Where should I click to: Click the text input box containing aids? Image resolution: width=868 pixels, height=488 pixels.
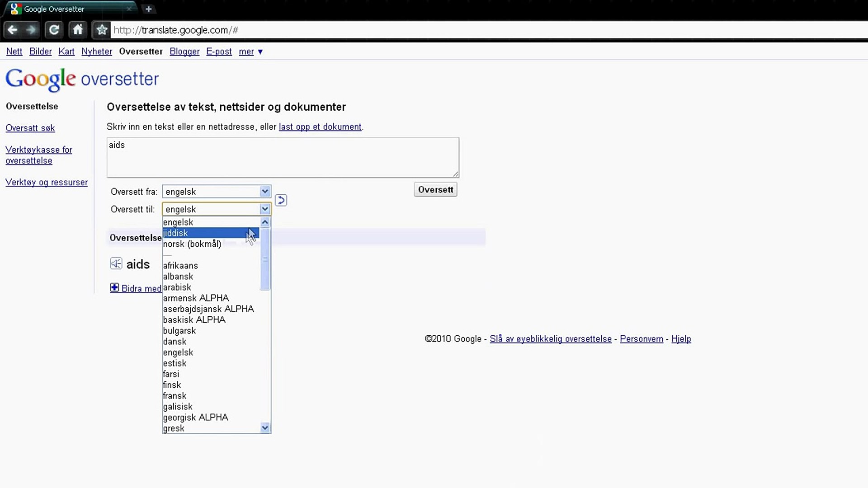click(x=283, y=157)
